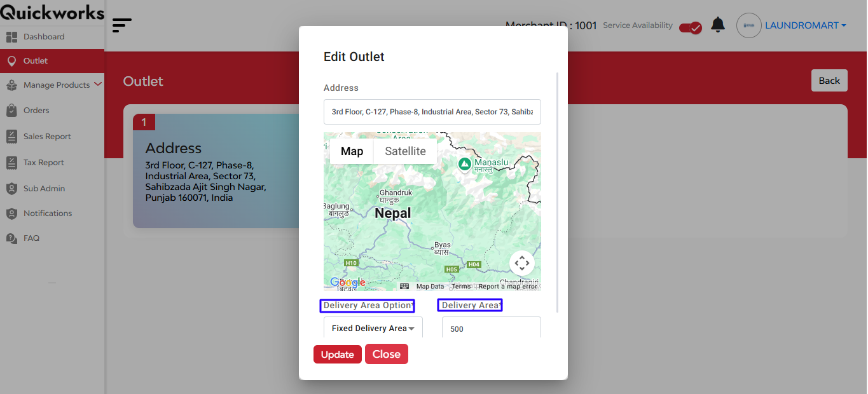Click the Edit Outlet dialog scrollbar
Screen dimensions: 868x394
(558, 193)
